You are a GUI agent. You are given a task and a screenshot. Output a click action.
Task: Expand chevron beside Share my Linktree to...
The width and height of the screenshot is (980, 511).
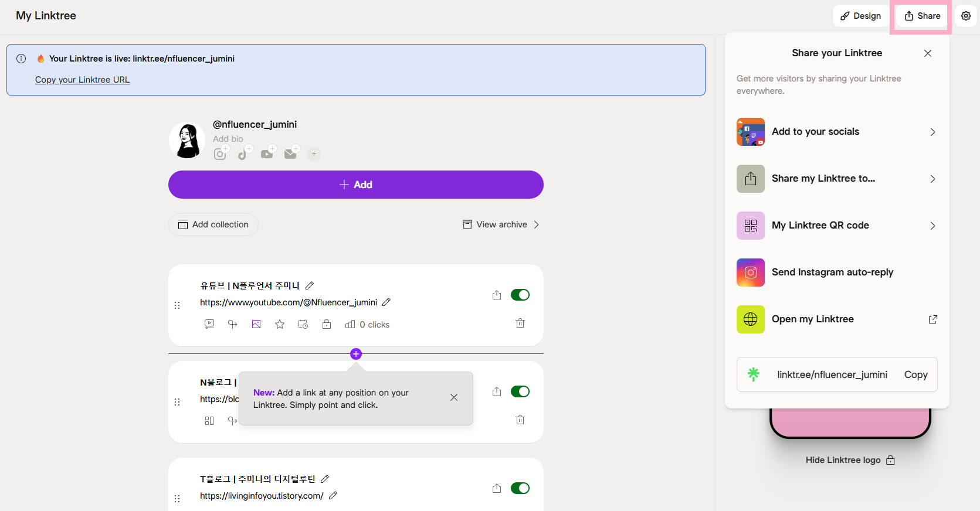[932, 179]
